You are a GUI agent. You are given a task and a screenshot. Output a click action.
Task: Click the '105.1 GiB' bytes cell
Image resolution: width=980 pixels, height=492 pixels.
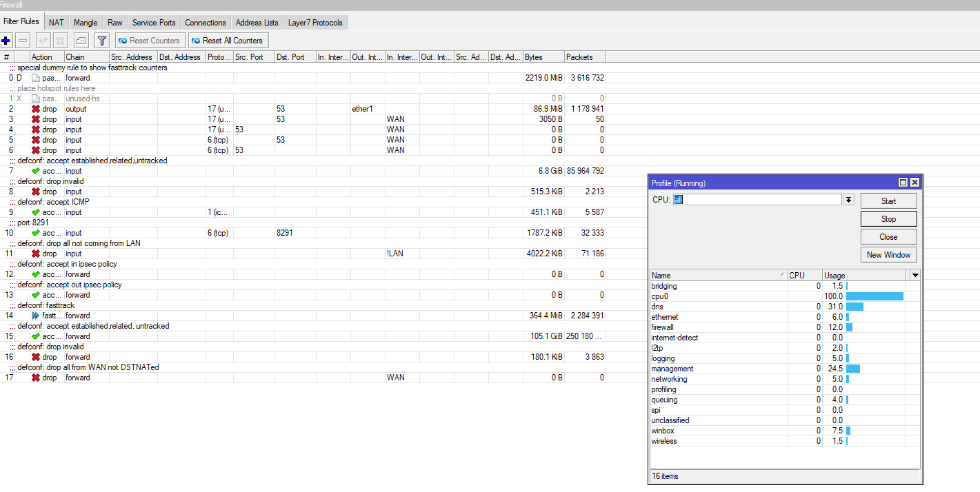point(543,336)
